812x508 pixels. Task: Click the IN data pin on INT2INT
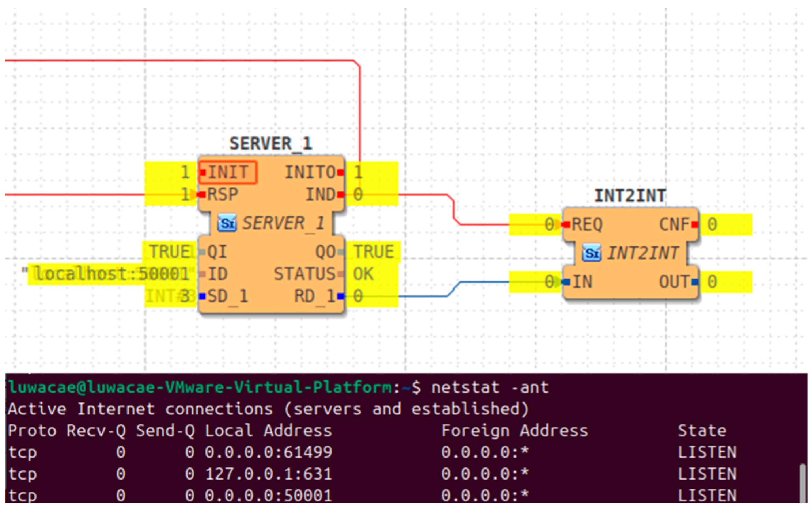[x=582, y=281]
